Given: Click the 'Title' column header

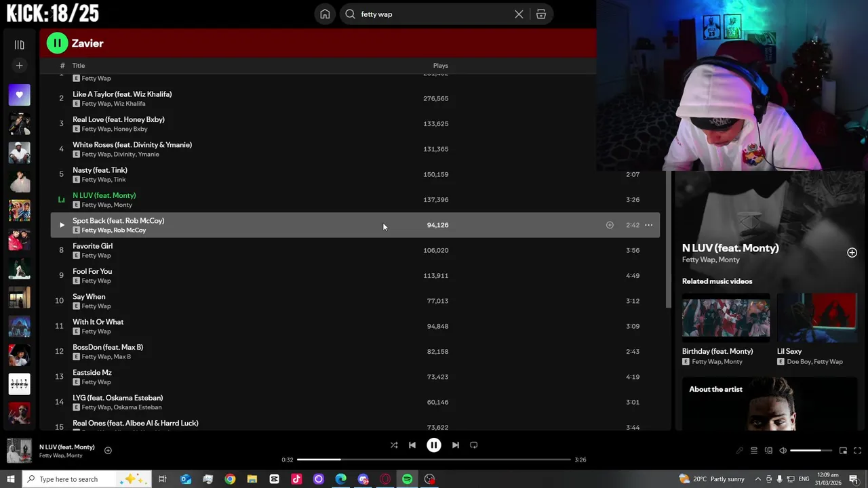Looking at the screenshot, I should click(x=79, y=66).
